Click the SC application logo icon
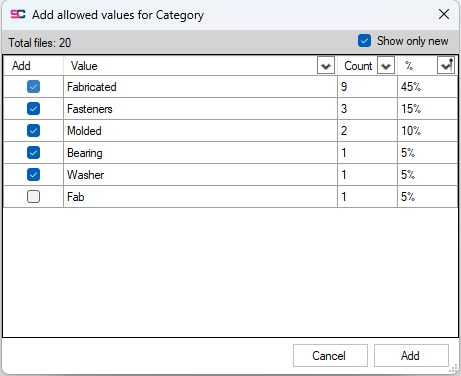This screenshot has height=376, width=461. [18, 14]
